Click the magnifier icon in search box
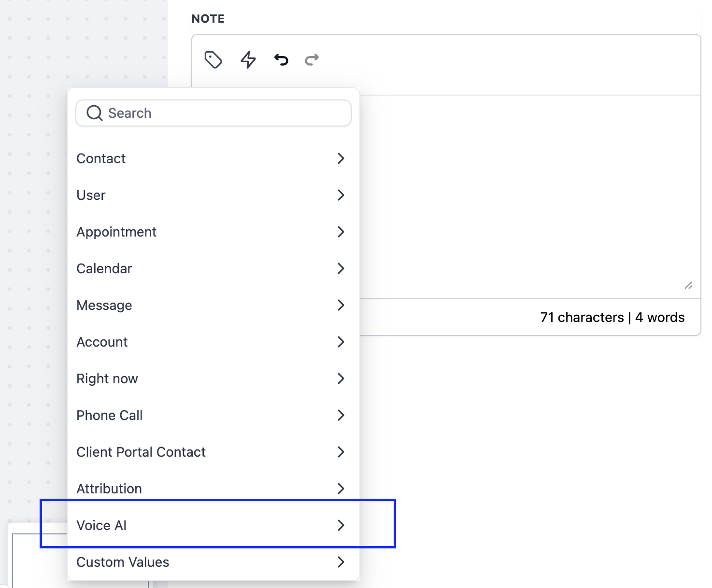 [x=94, y=113]
